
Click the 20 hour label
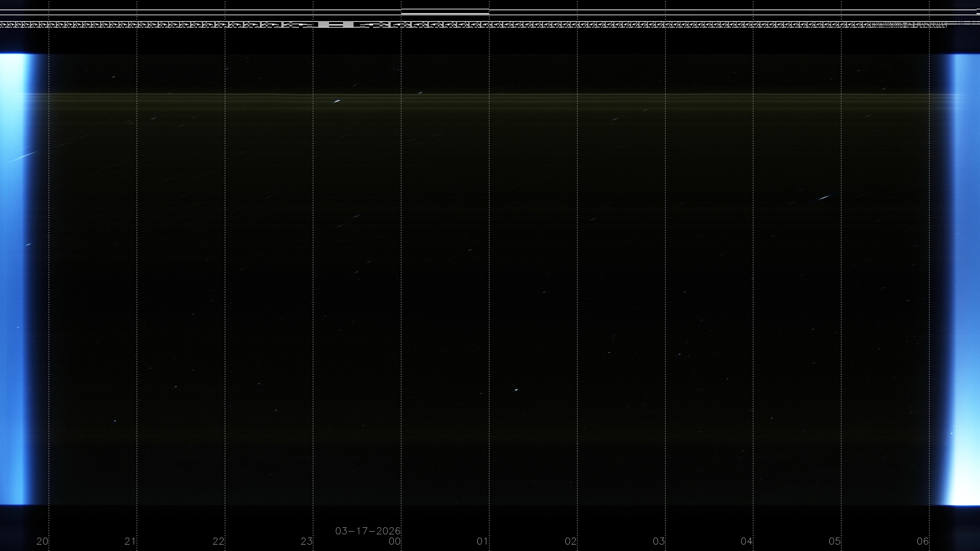point(42,541)
